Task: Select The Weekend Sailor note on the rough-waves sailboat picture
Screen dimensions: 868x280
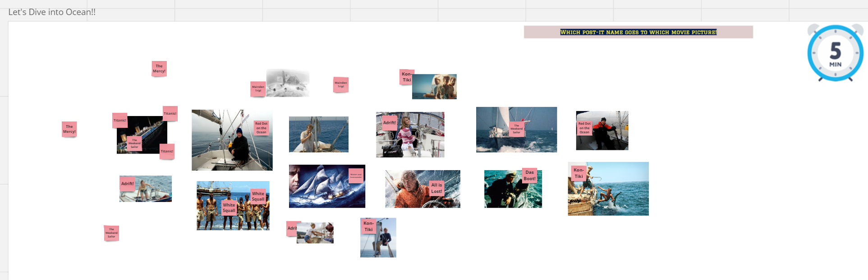Action: (x=516, y=129)
